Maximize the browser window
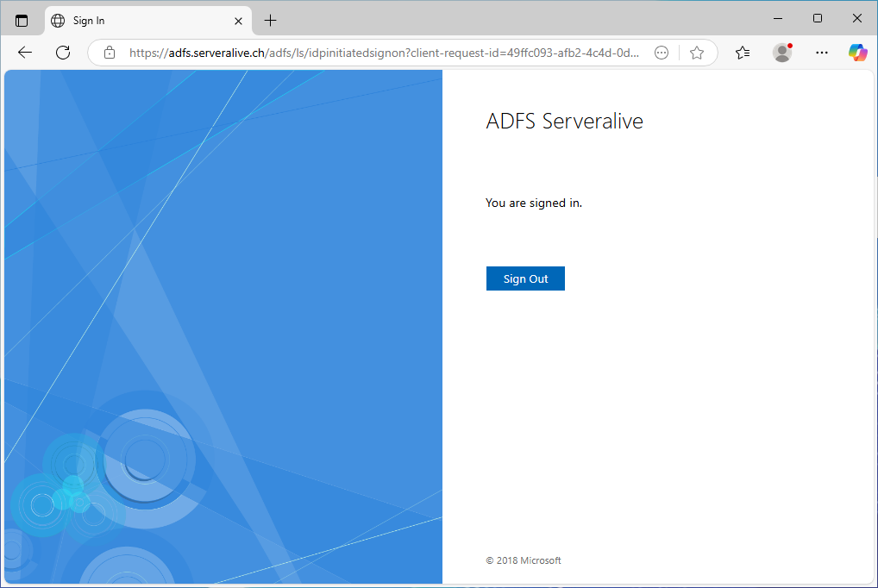The width and height of the screenshot is (878, 588). point(818,18)
